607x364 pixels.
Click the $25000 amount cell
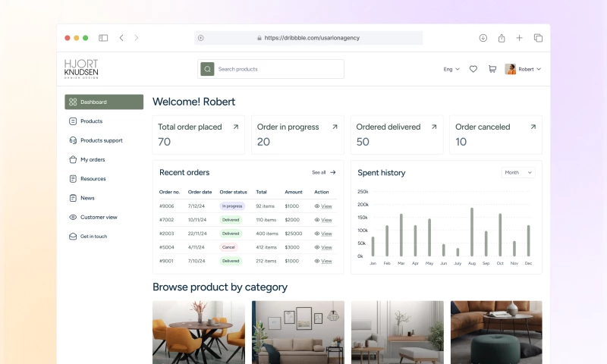[294, 234]
